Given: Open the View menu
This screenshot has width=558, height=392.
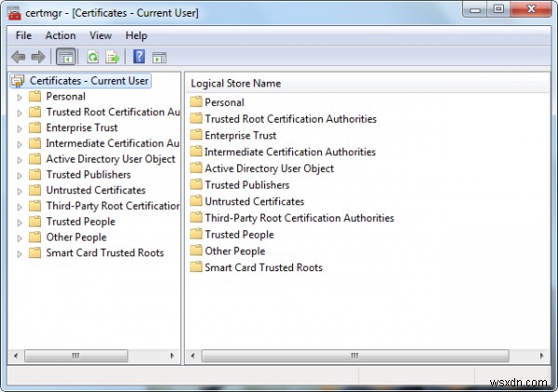Looking at the screenshot, I should (100, 35).
